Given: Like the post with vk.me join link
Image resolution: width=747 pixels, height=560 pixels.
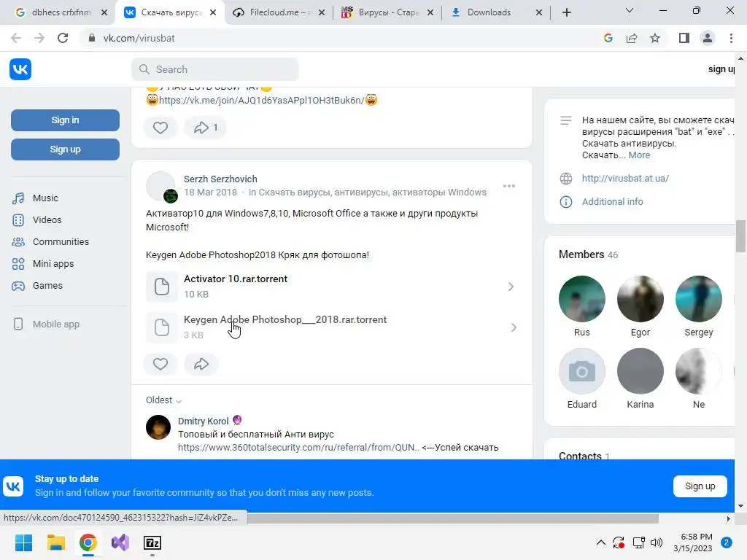Looking at the screenshot, I should pyautogui.click(x=160, y=128).
